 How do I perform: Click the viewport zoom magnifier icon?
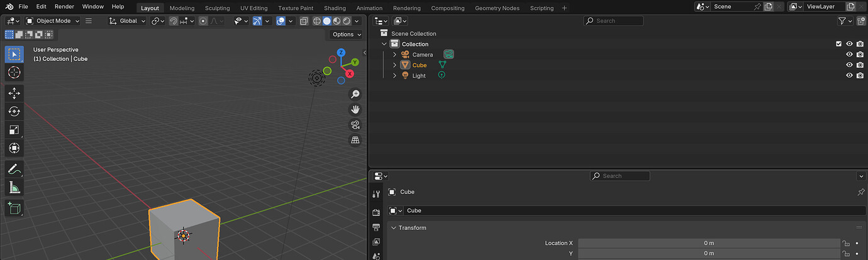coord(355,94)
